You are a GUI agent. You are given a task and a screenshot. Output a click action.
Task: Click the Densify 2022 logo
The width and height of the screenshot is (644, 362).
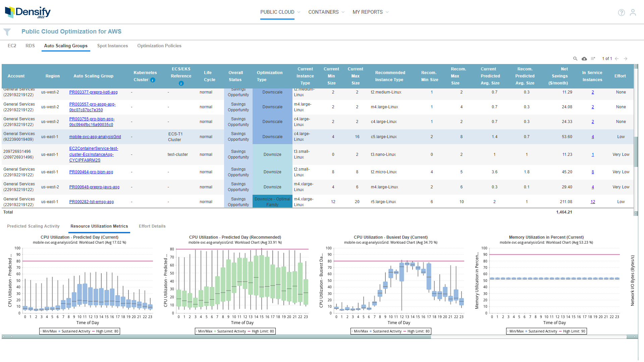click(x=28, y=12)
